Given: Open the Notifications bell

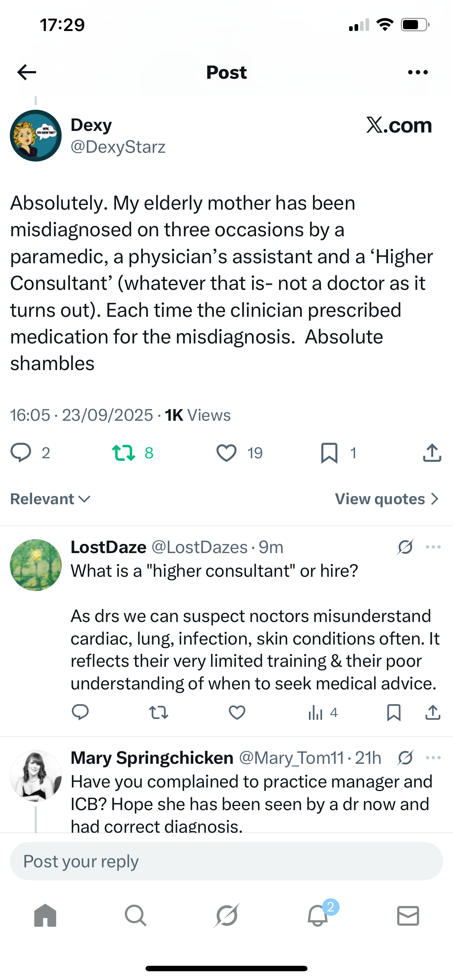Looking at the screenshot, I should (318, 915).
